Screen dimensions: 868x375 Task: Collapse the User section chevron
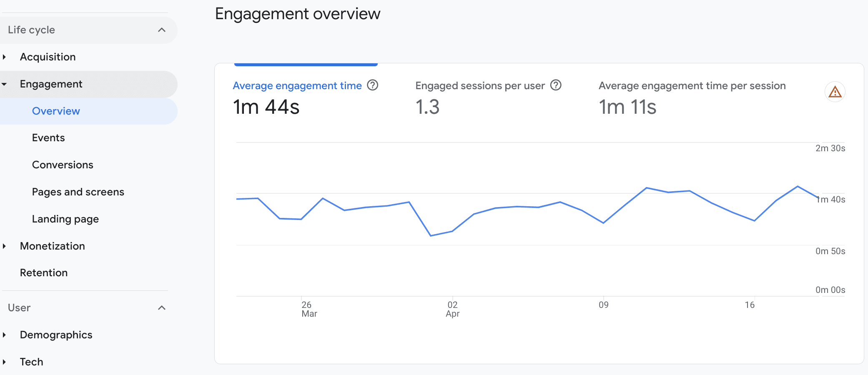tap(162, 308)
